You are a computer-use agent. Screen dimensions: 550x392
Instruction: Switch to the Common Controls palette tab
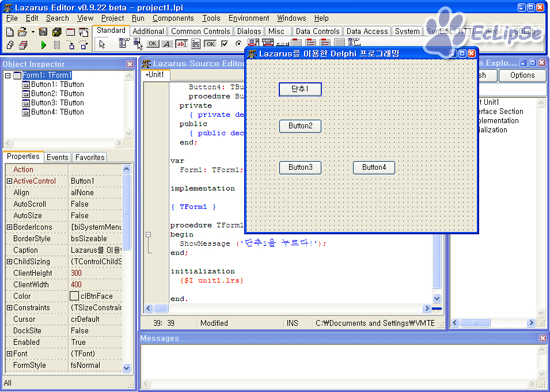point(200,31)
